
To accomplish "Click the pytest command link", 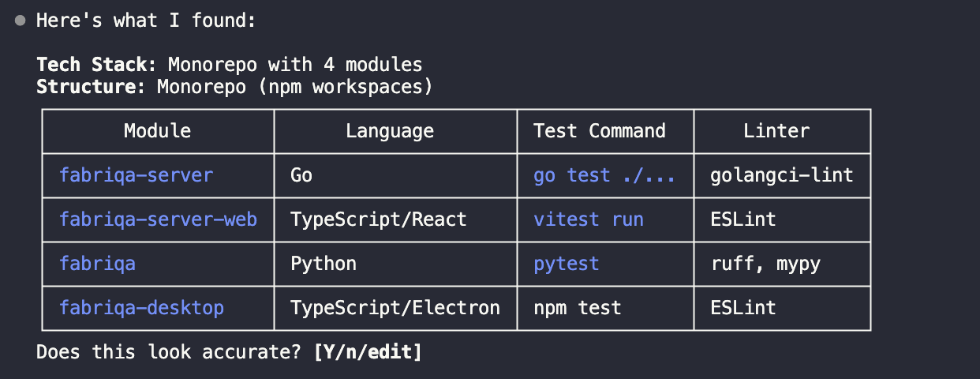I will click(x=567, y=263).
